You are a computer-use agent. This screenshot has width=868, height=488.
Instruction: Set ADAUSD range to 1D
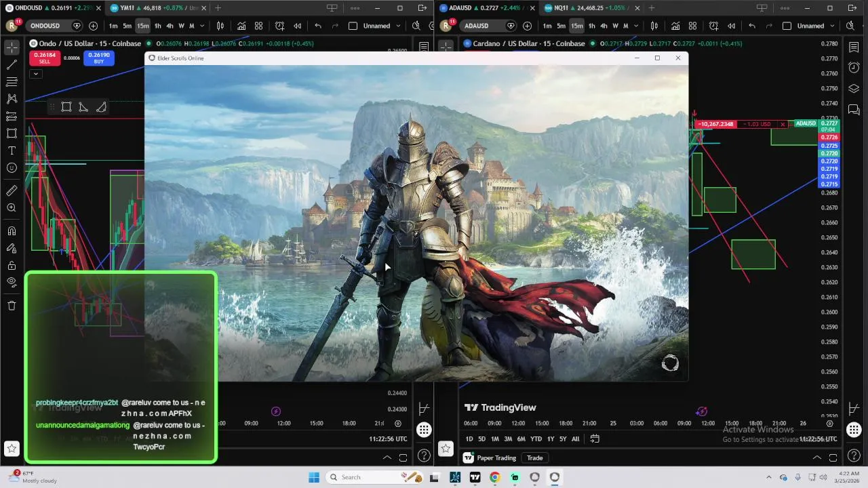point(469,439)
